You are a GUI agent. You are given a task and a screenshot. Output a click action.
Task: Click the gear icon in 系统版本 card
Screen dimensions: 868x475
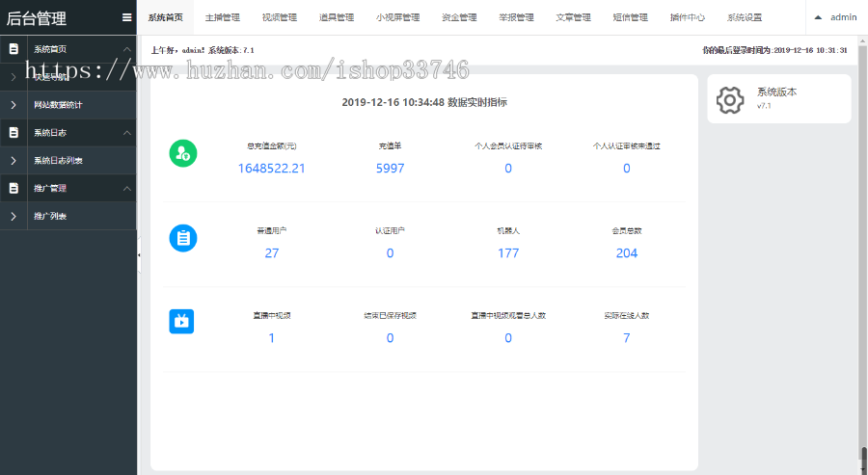(x=730, y=100)
